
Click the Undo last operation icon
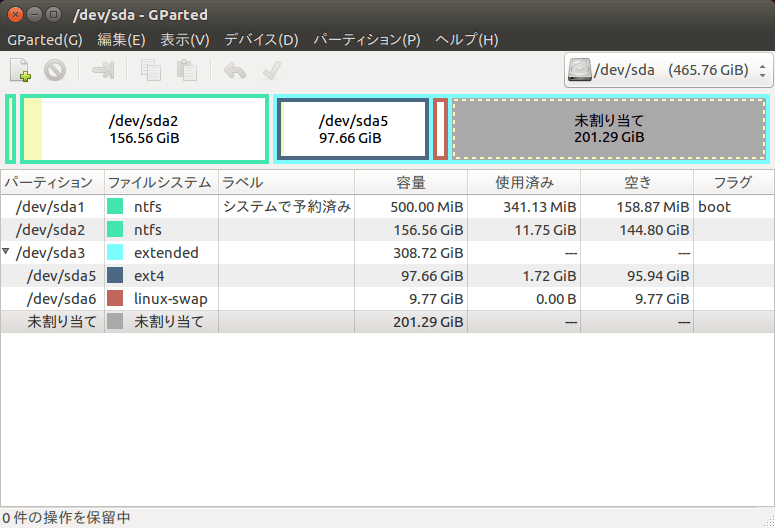tap(235, 70)
